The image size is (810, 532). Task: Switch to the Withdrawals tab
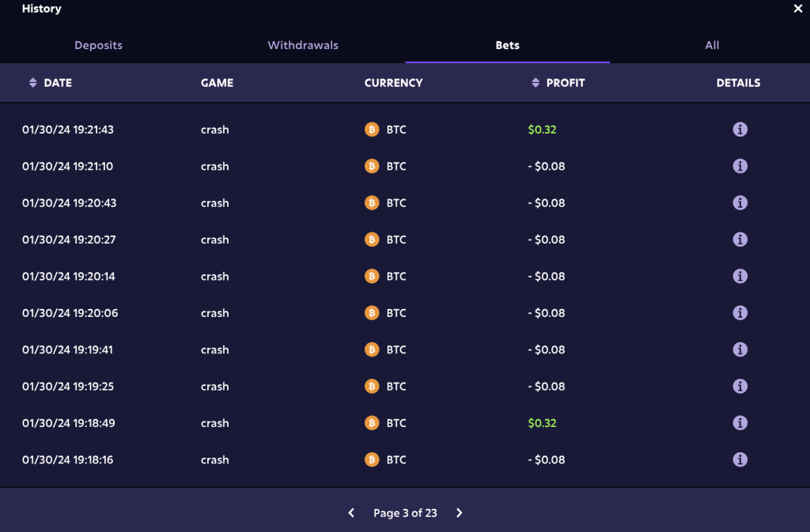(303, 45)
